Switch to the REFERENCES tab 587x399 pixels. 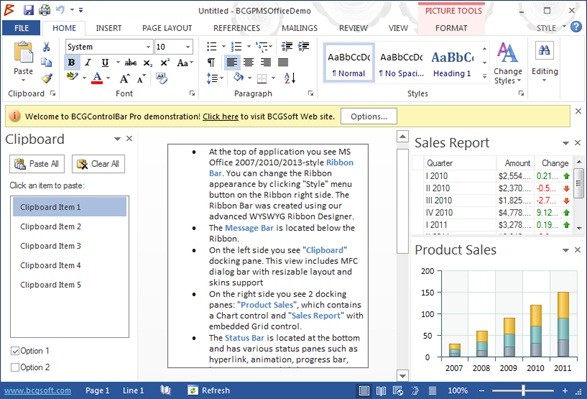click(x=237, y=28)
